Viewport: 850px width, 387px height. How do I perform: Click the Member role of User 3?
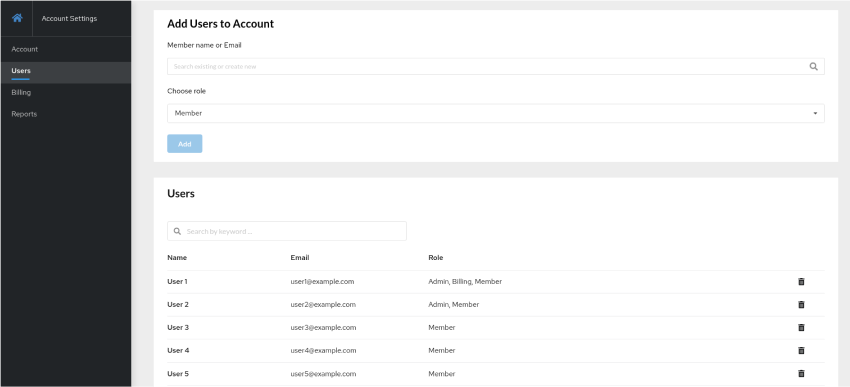pyautogui.click(x=442, y=327)
